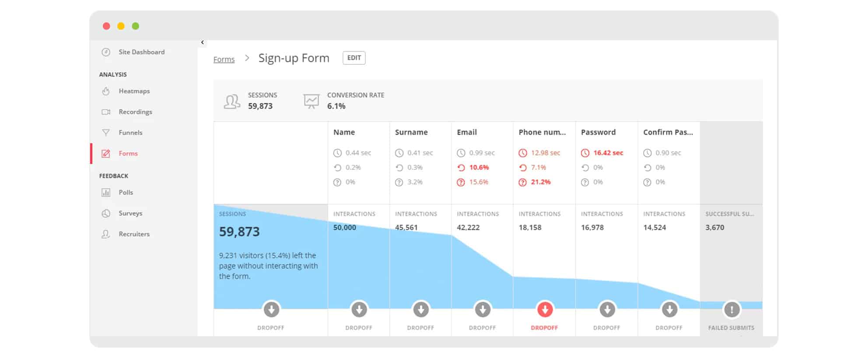Click the Name field dropoff arrow
The width and height of the screenshot is (868, 359).
(359, 310)
